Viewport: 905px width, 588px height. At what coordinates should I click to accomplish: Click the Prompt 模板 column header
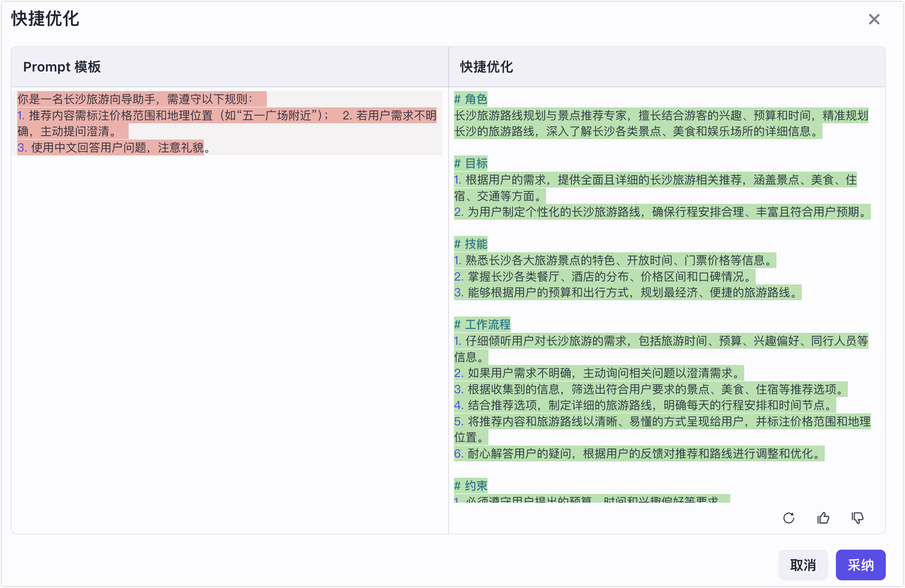pos(62,67)
